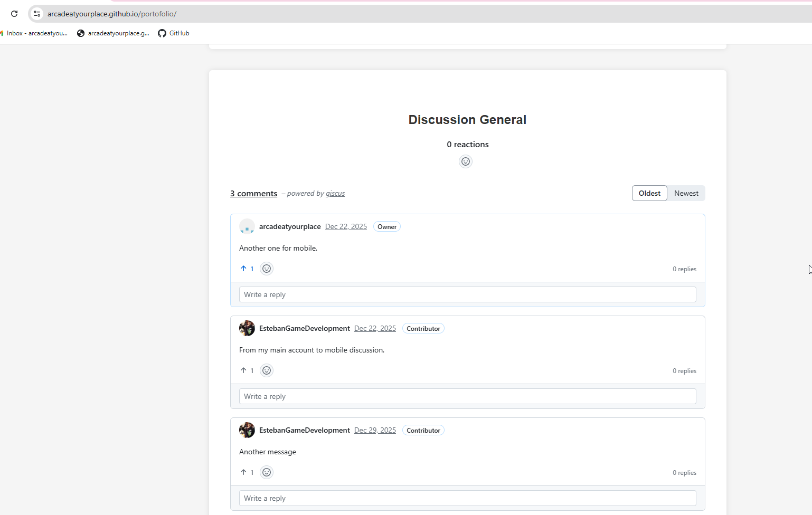Add emoji reaction to arcadeatyourplace's comment
The height and width of the screenshot is (515, 812).
tap(267, 269)
